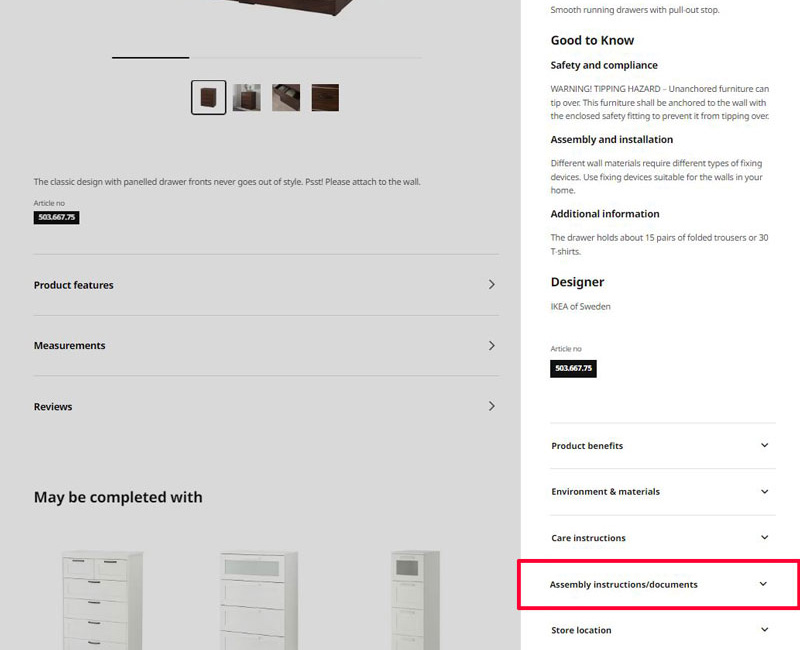View the second product image thumbnail
The height and width of the screenshot is (650, 800).
[x=247, y=98]
